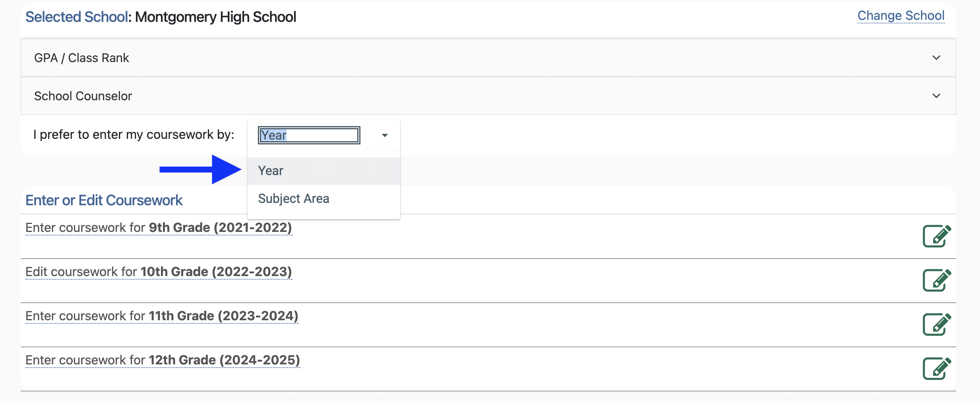This screenshot has width=980, height=401.
Task: Choose Subject Area from the dropdown list
Action: tap(294, 199)
